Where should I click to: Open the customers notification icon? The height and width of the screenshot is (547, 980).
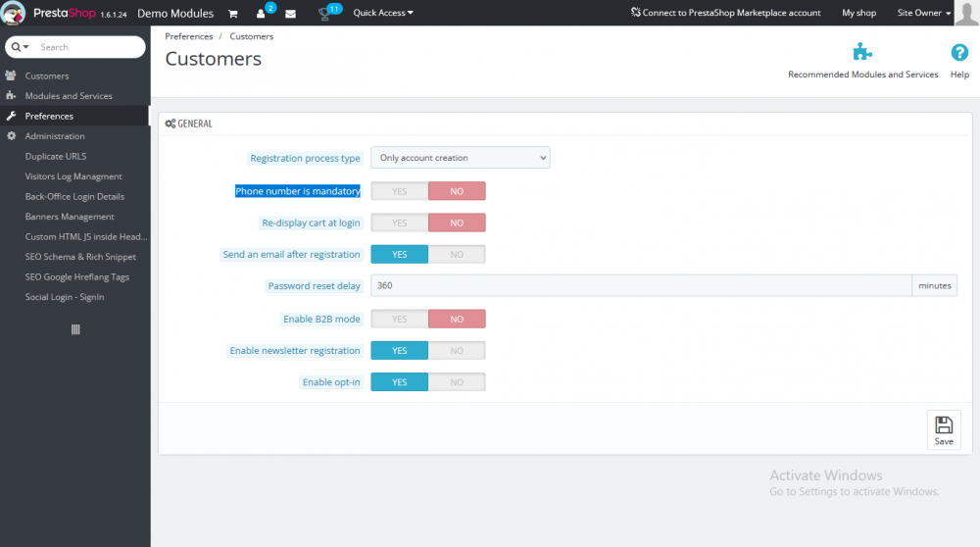pyautogui.click(x=261, y=13)
